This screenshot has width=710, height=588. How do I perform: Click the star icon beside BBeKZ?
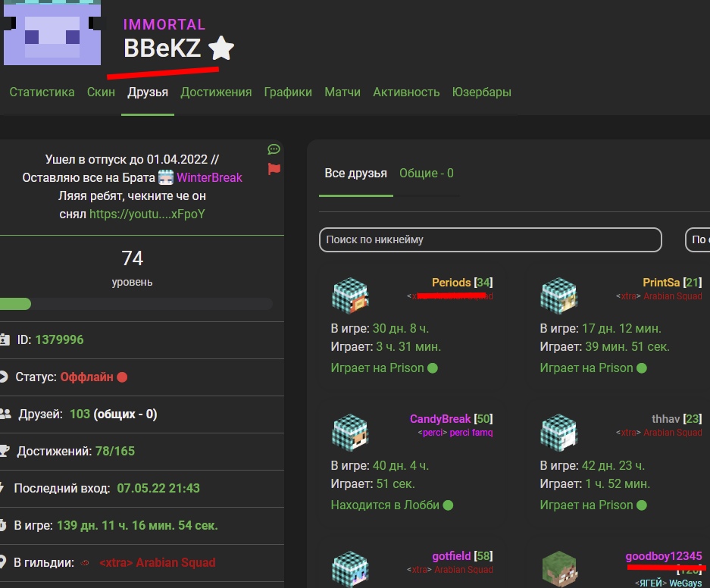click(x=221, y=49)
